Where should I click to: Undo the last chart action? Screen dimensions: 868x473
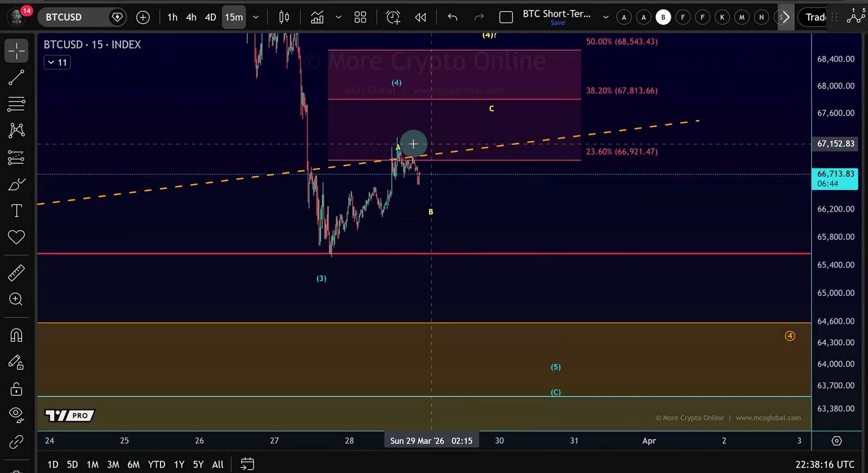(x=452, y=17)
